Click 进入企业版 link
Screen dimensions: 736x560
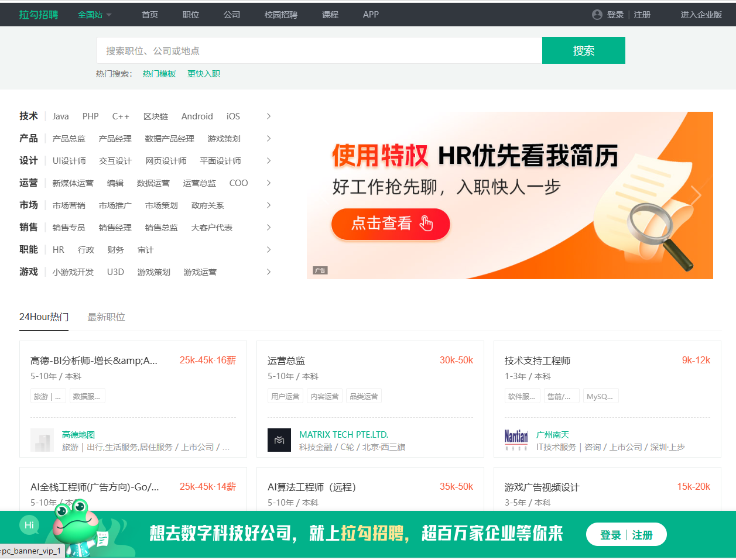(x=701, y=15)
